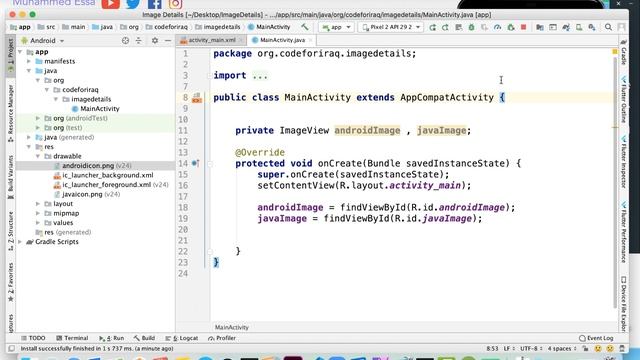Open the Event Log button
Screen dimensions: 640x360
(x=596, y=338)
